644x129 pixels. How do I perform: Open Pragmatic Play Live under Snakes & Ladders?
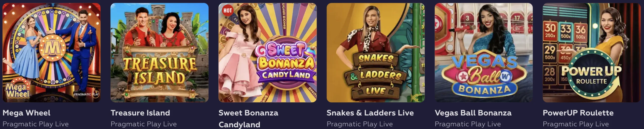pos(360,124)
